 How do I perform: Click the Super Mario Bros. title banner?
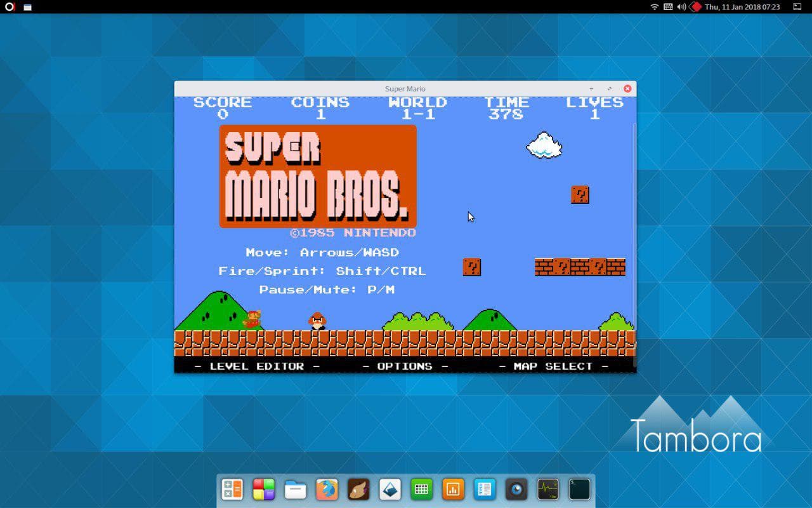pyautogui.click(x=318, y=176)
